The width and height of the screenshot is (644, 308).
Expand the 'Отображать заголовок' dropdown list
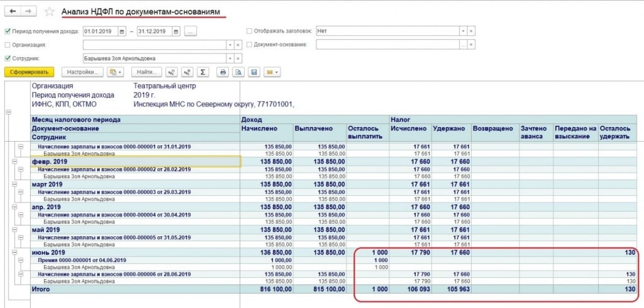464,31
